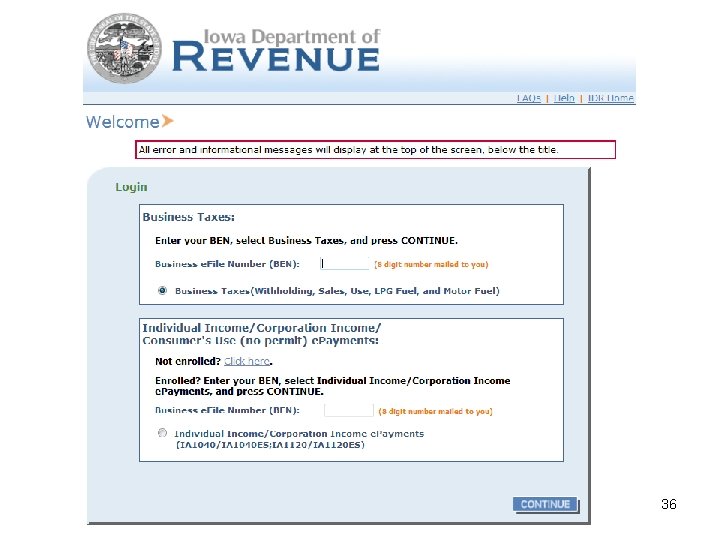Open the Help link
This screenshot has width=720, height=540.
point(564,98)
